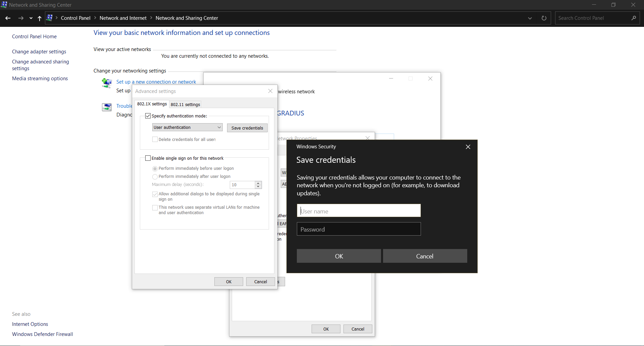Open Internet Options link

tap(30, 324)
